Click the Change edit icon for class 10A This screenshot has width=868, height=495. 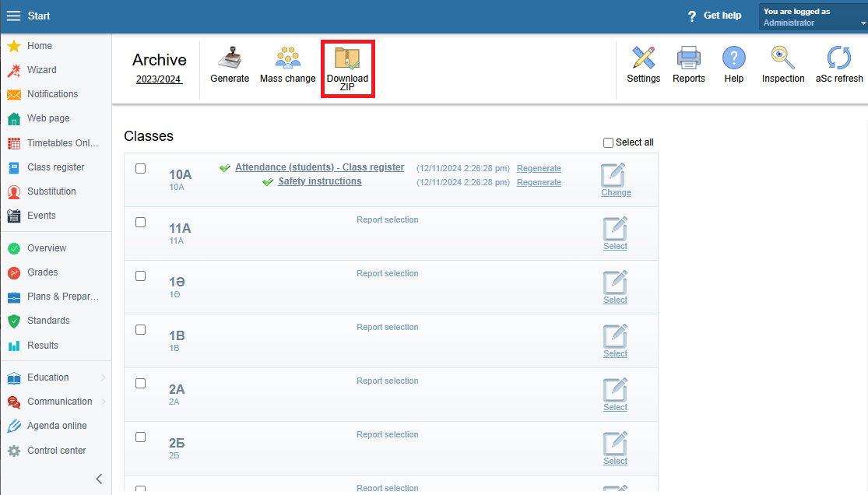(x=613, y=175)
